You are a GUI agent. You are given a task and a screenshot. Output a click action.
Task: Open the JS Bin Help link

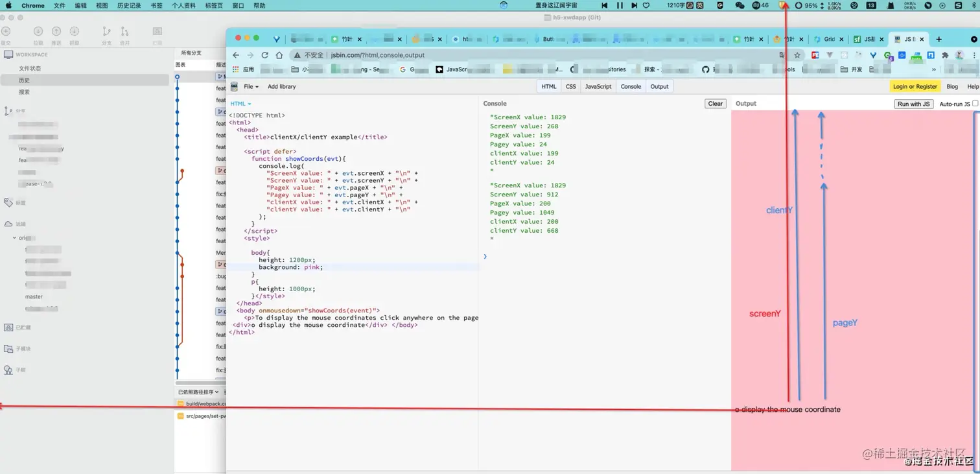[x=973, y=86]
